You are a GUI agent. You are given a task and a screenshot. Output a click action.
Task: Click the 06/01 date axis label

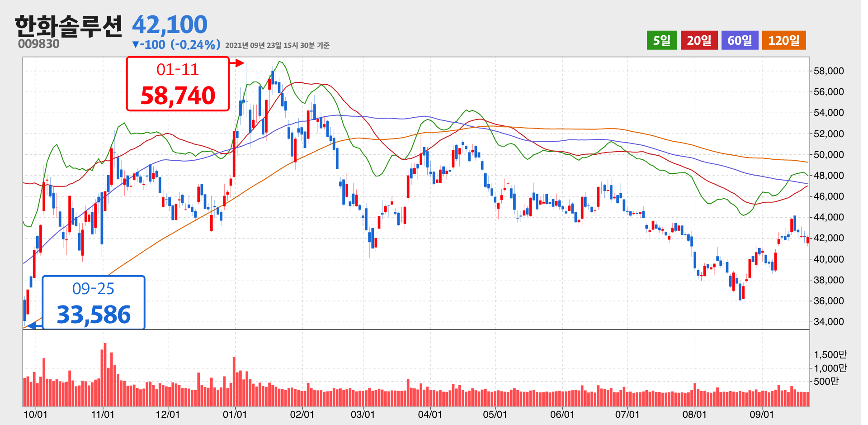tap(562, 414)
